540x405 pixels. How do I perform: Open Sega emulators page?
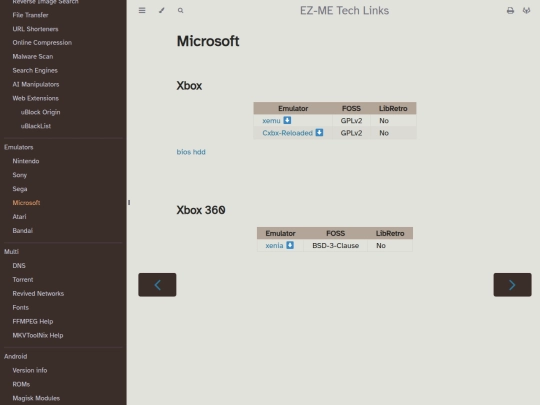click(x=20, y=189)
